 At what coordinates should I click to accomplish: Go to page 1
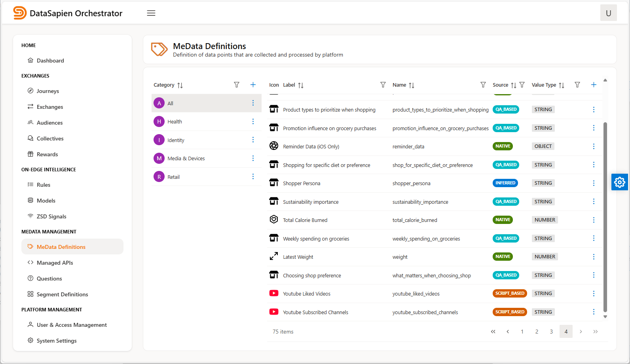(522, 332)
